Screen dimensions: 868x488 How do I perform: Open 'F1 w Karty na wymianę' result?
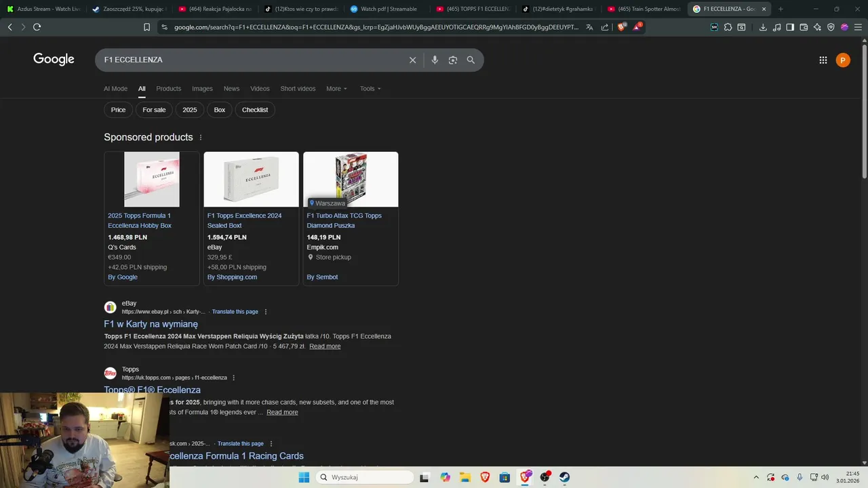151,325
